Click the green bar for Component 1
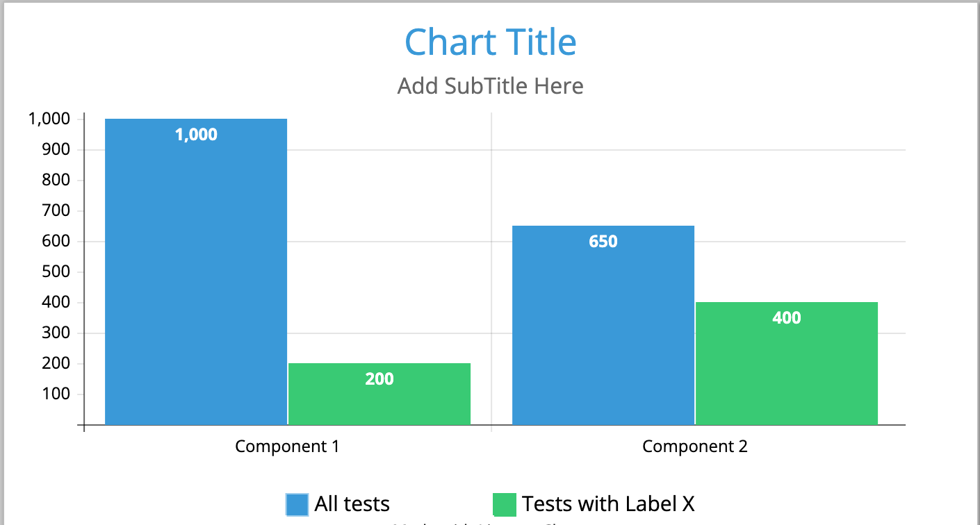The height and width of the screenshot is (525, 980). pyautogui.click(x=379, y=394)
